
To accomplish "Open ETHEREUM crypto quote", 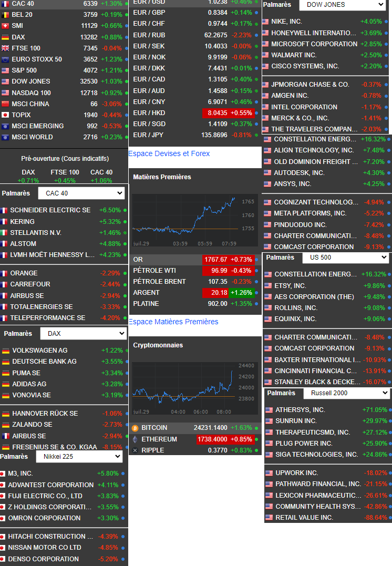I will point(195,439).
